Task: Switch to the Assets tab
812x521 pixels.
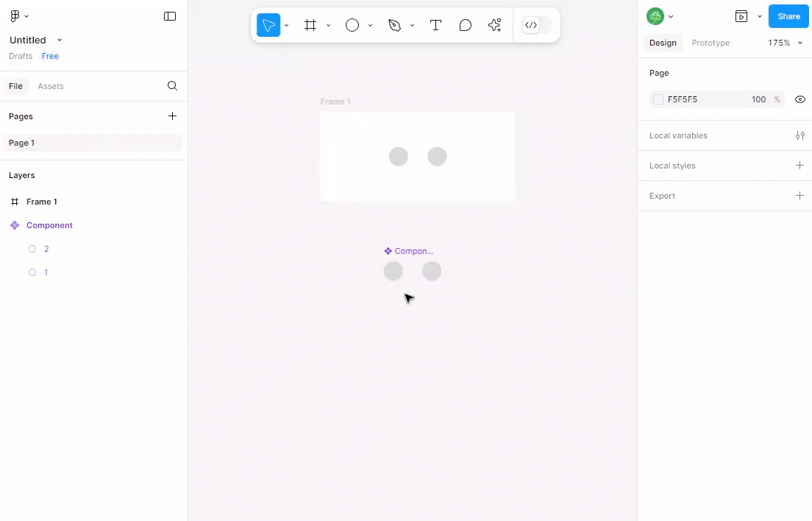Action: point(51,86)
